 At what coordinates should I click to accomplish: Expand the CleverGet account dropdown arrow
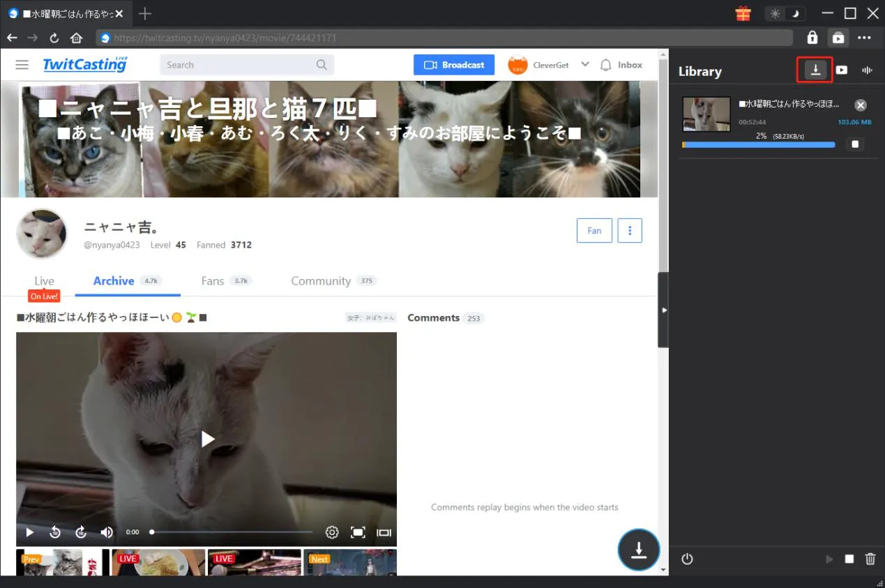coord(585,64)
